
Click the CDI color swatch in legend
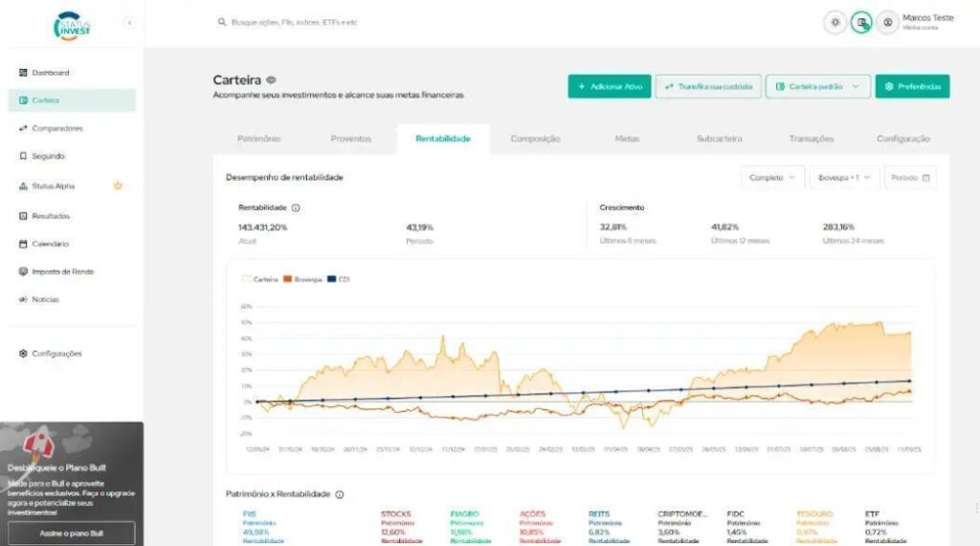click(x=332, y=279)
